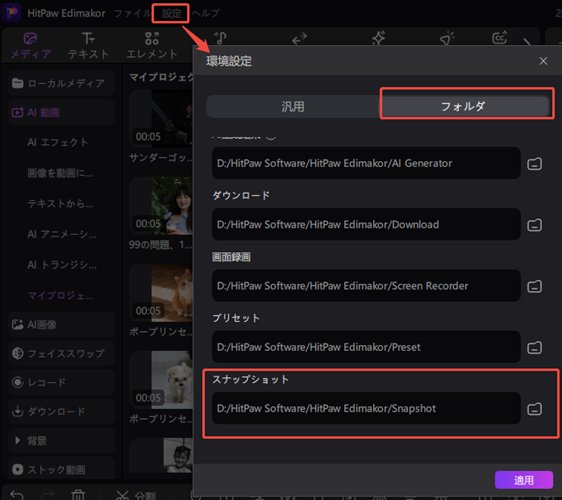562x500 pixels.
Task: Click the Snapshot path field
Action: pyautogui.click(x=366, y=408)
